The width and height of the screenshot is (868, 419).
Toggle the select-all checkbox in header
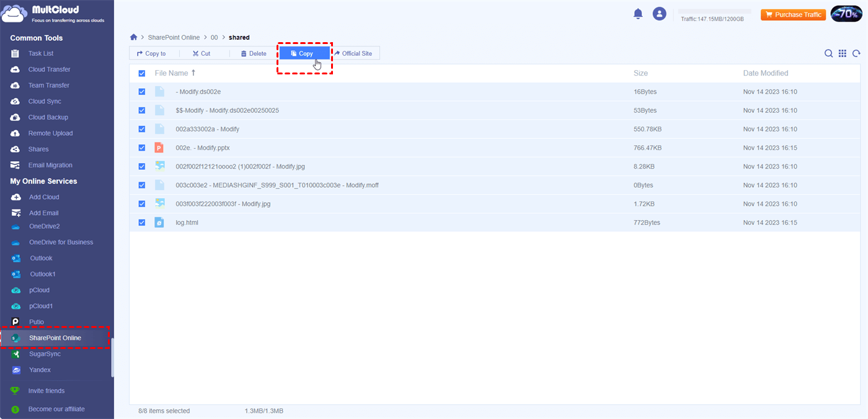pyautogui.click(x=142, y=73)
